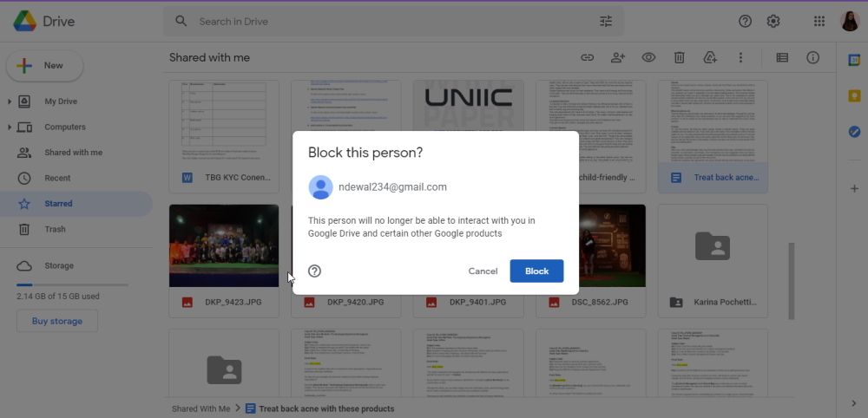Open the More actions three-dot menu

(x=740, y=57)
